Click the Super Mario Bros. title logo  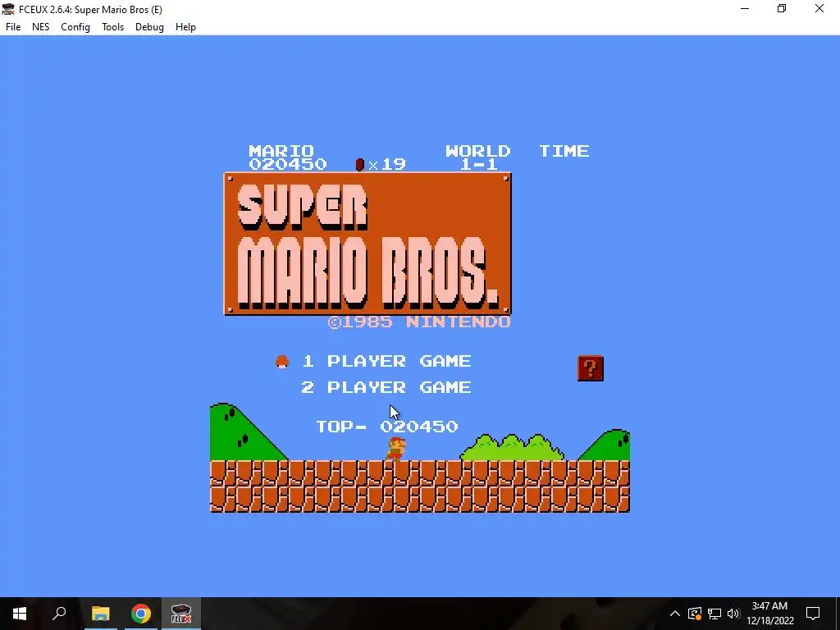tap(367, 244)
